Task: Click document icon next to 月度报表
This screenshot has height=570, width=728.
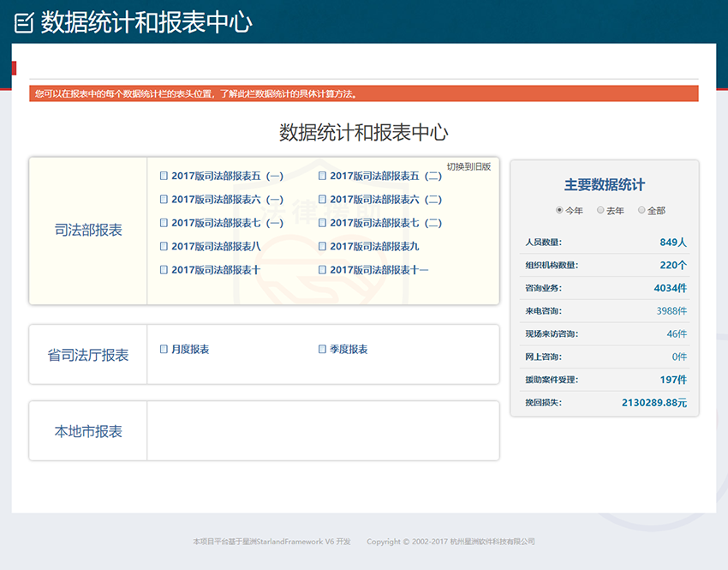Action: click(x=164, y=349)
